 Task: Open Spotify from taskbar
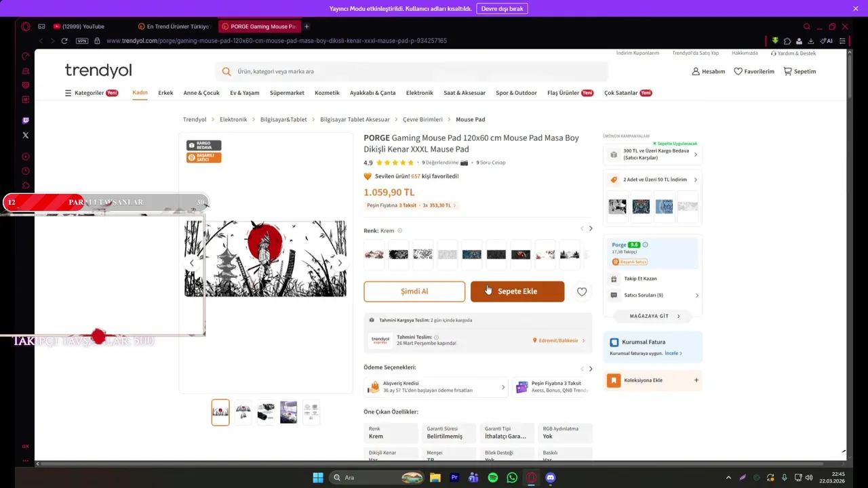(x=493, y=478)
